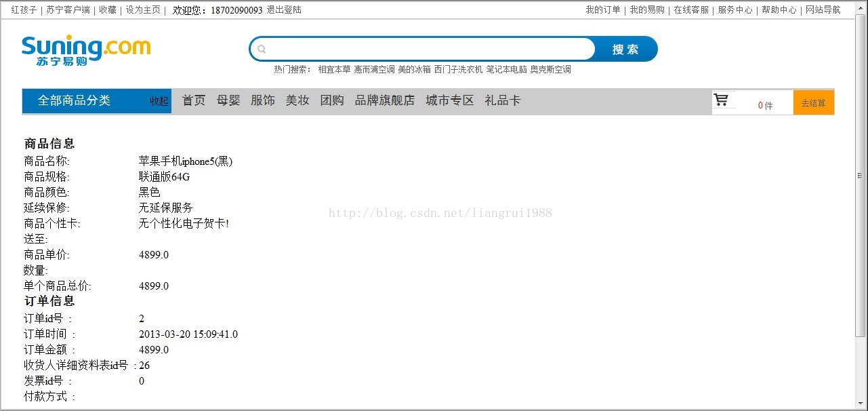Click the username 18702090093
Image resolution: width=868 pixels, height=411 pixels.
click(x=236, y=10)
